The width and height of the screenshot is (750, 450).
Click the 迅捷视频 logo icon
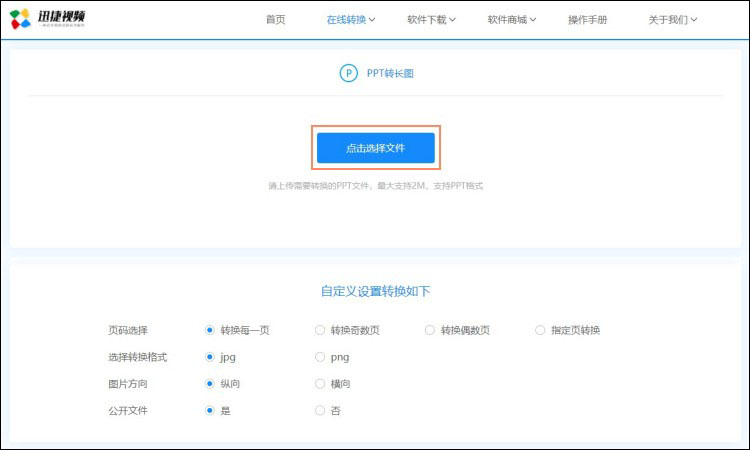pyautogui.click(x=20, y=19)
